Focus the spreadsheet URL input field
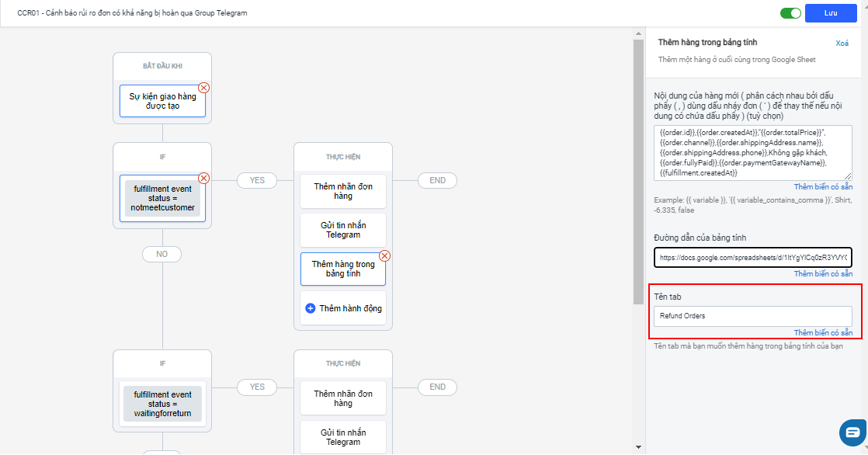Screen dimensions: 868x455 (752, 257)
